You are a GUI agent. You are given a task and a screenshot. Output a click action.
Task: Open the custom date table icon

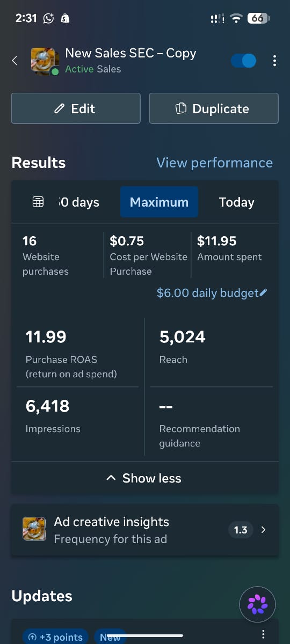point(38,202)
